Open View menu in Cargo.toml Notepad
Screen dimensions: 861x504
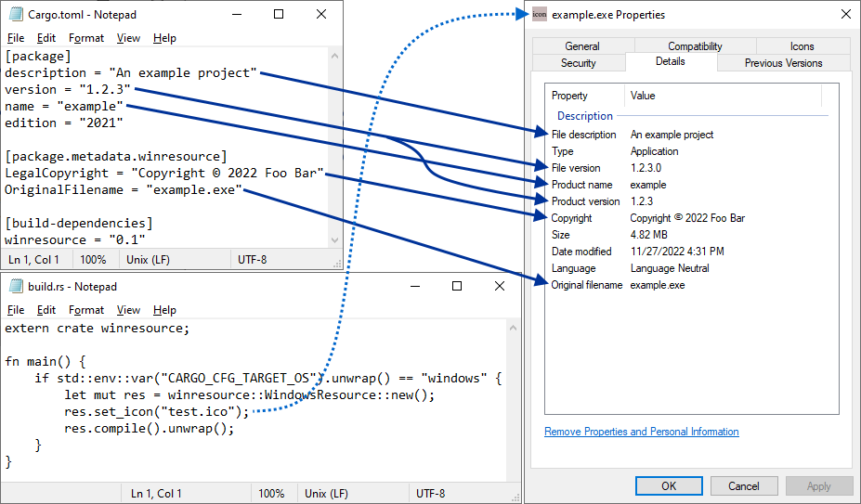128,38
